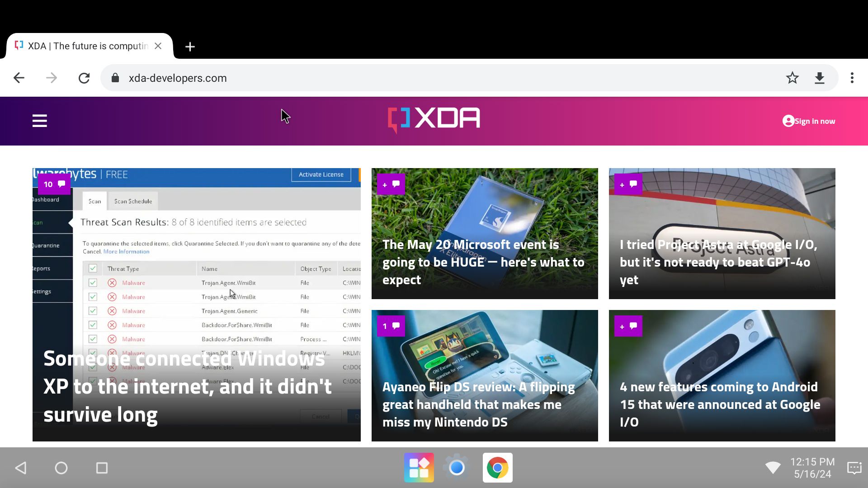
Task: Open Chrome's three-dot menu
Action: point(852,78)
